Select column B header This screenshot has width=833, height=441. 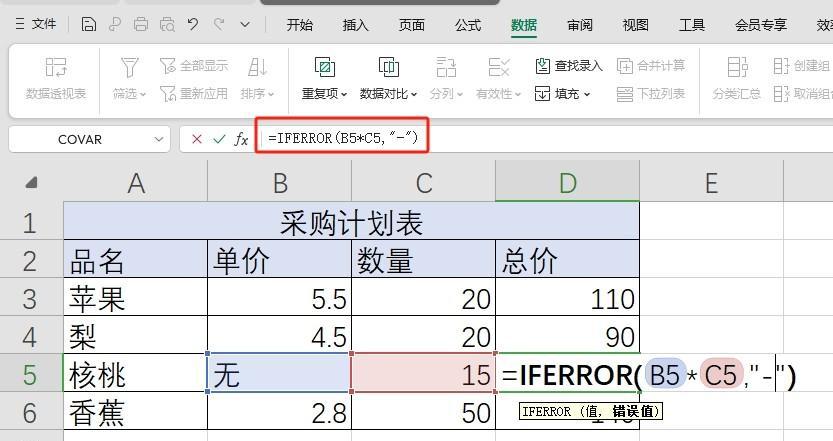point(279,183)
